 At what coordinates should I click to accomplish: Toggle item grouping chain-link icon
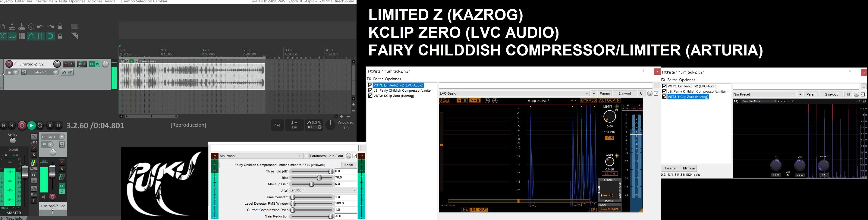[12, 36]
